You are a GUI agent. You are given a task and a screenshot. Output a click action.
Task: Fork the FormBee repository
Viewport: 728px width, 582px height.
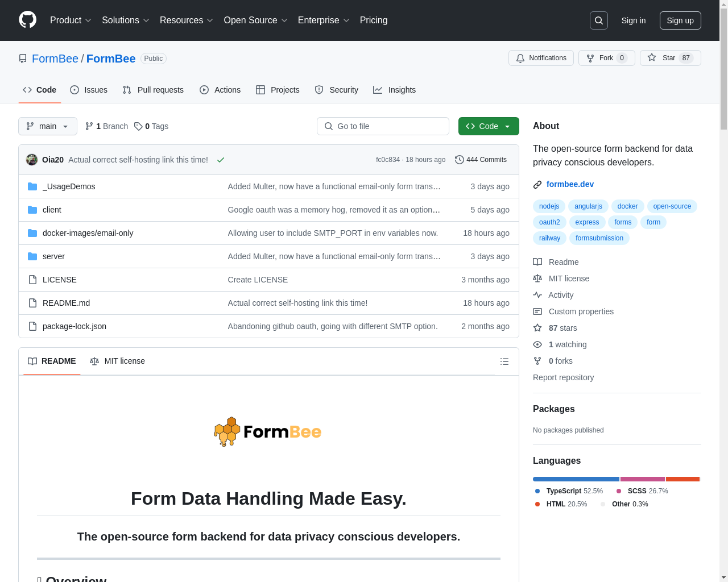click(606, 58)
